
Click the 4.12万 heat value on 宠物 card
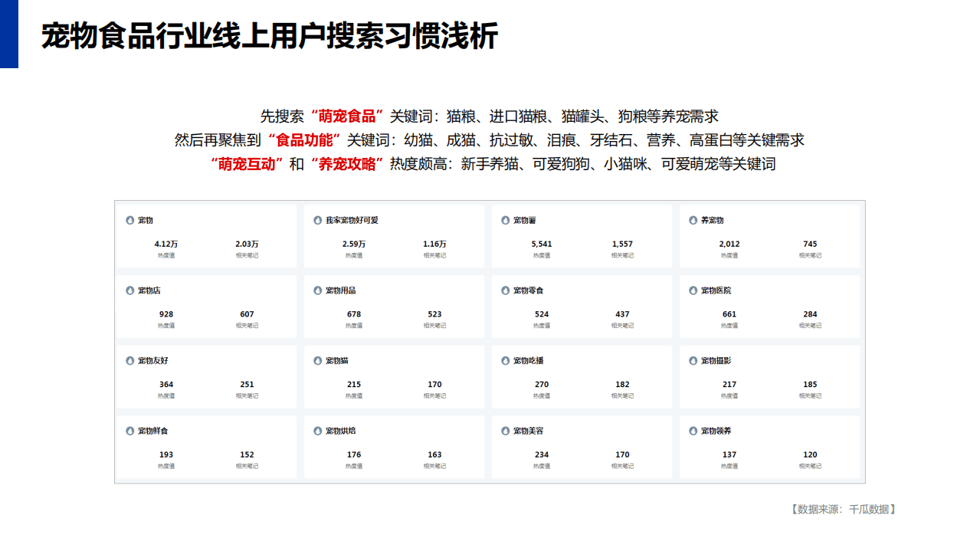[x=166, y=244]
